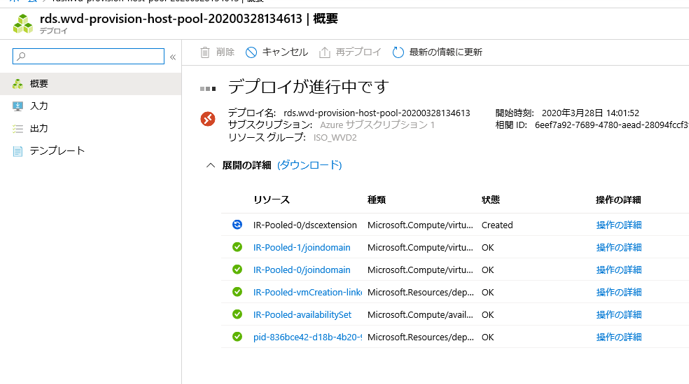Click the red remote desktop deployment icon
The height and width of the screenshot is (384, 689).
point(208,119)
